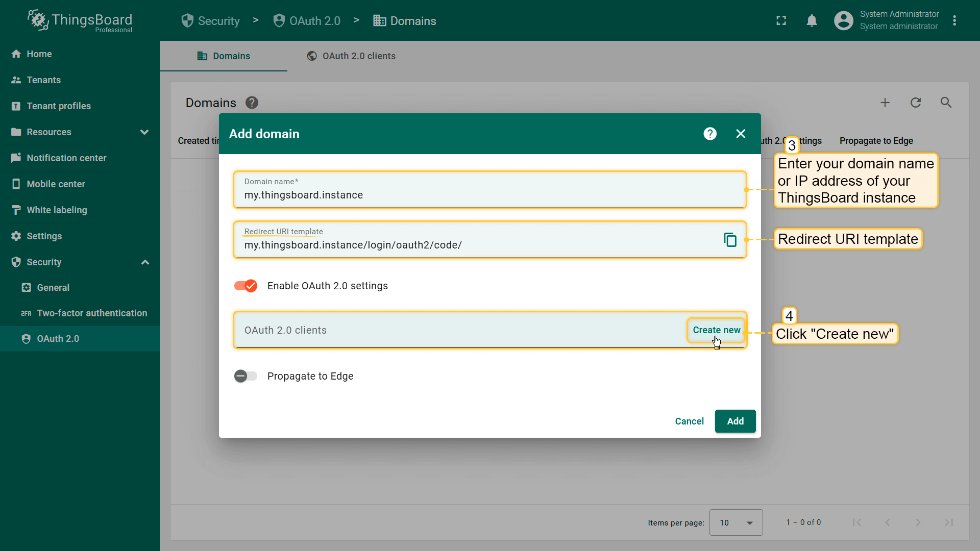Toggle fullscreen mode icon
Viewport: 980px width, 551px height.
(x=781, y=21)
